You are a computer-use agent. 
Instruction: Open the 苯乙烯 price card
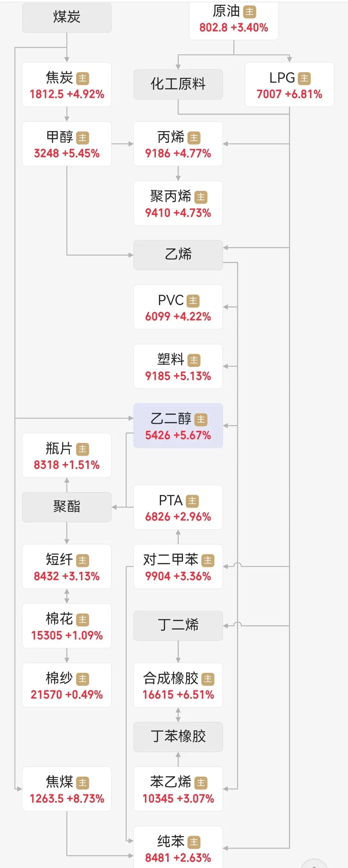click(x=178, y=789)
